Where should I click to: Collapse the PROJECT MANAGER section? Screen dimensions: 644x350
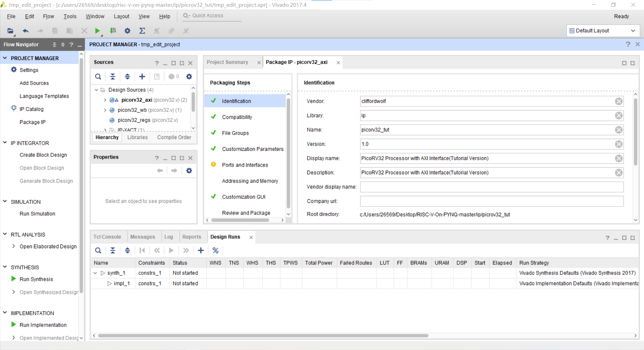pos(5,58)
